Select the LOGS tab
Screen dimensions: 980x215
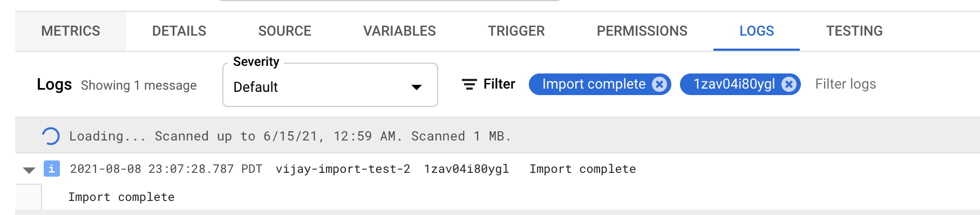[x=757, y=31]
